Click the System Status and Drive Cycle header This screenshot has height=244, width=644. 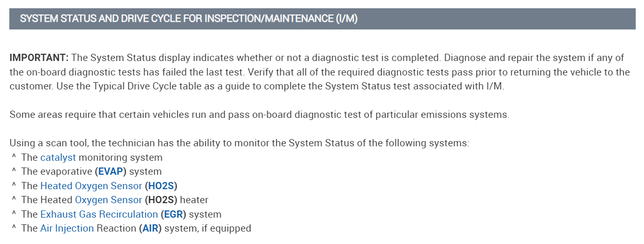(189, 19)
